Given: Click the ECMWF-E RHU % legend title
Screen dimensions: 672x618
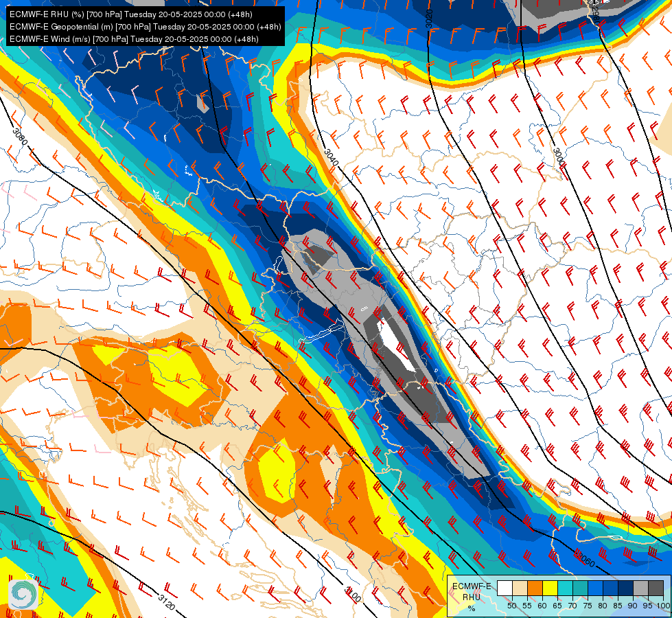Looking at the screenshot, I should coord(472,597).
